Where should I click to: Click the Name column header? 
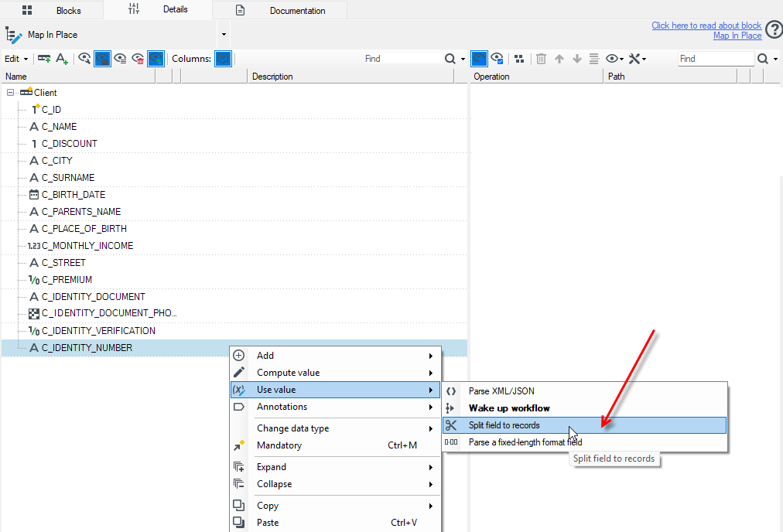[x=80, y=77]
